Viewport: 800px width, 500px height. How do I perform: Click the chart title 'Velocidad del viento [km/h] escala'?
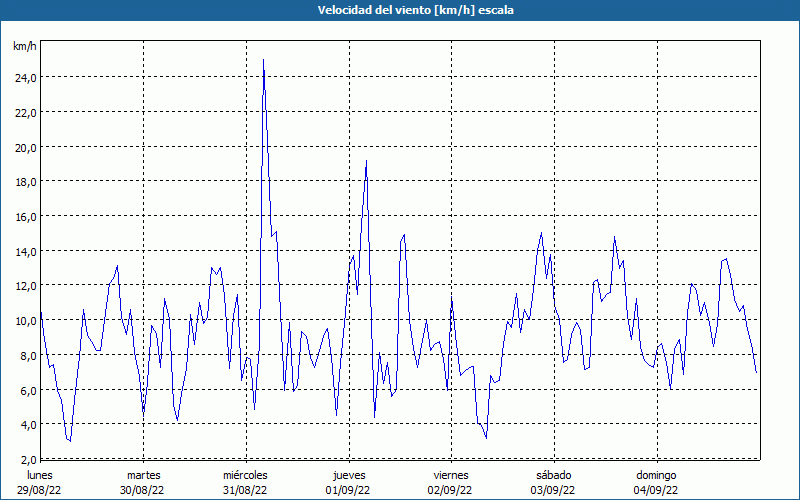tap(415, 10)
